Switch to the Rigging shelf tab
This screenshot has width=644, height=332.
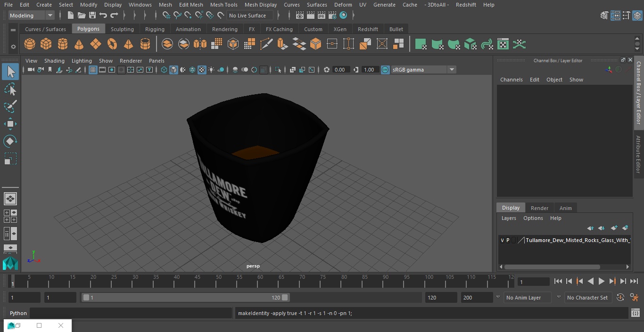click(155, 29)
